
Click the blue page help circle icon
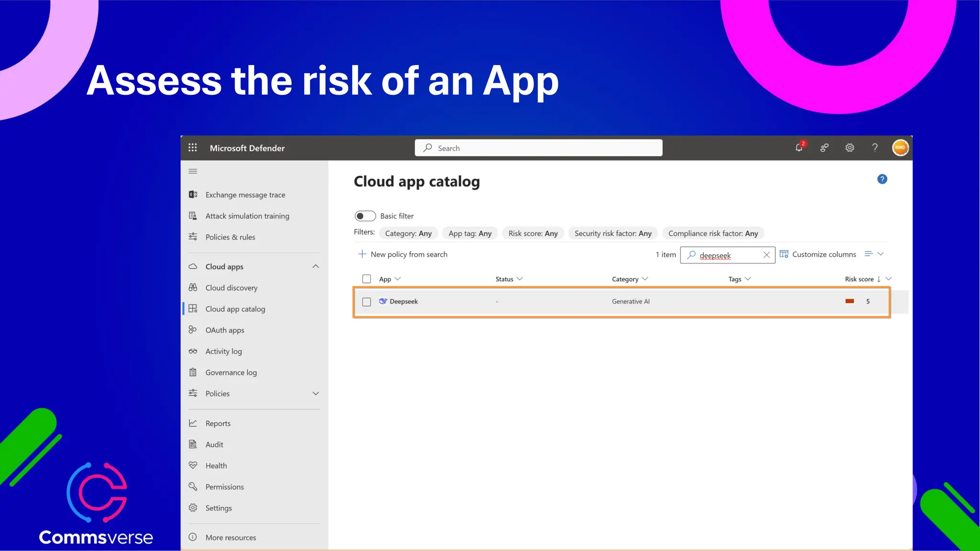pos(882,179)
